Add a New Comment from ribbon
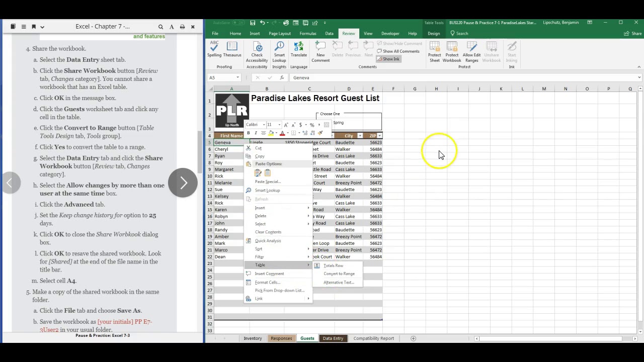Screen dimensions: 644x362 pos(320,52)
